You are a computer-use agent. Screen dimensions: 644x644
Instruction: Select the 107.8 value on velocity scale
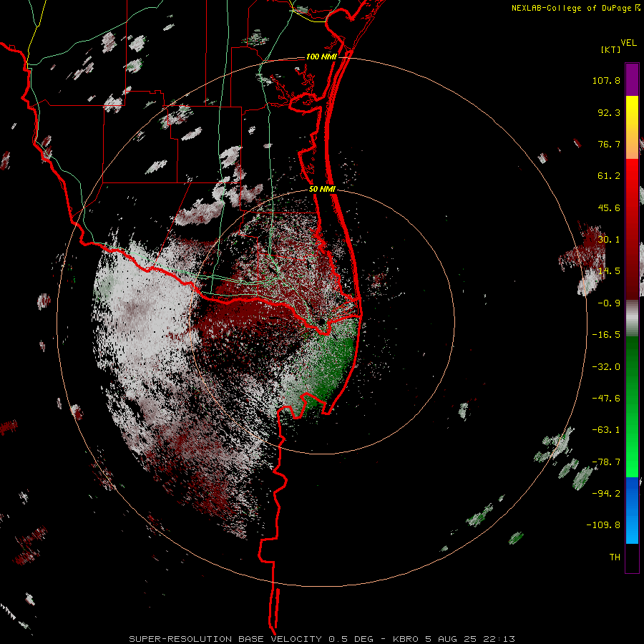point(606,80)
